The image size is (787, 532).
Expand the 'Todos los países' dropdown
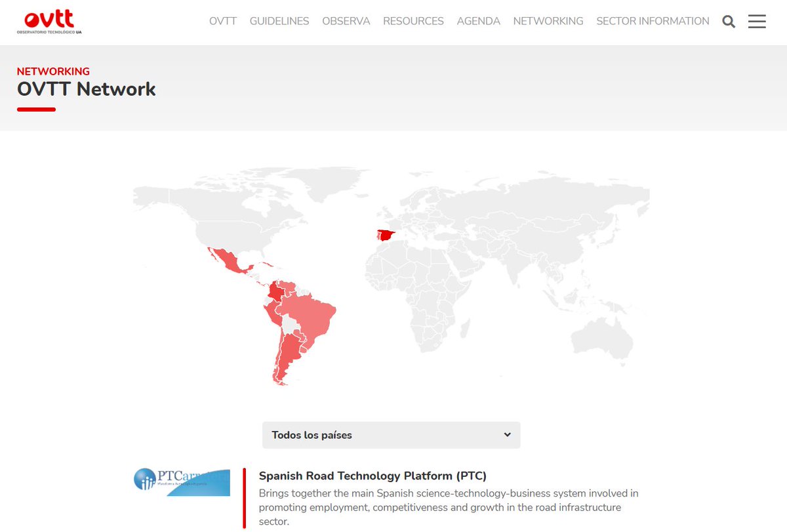(391, 435)
